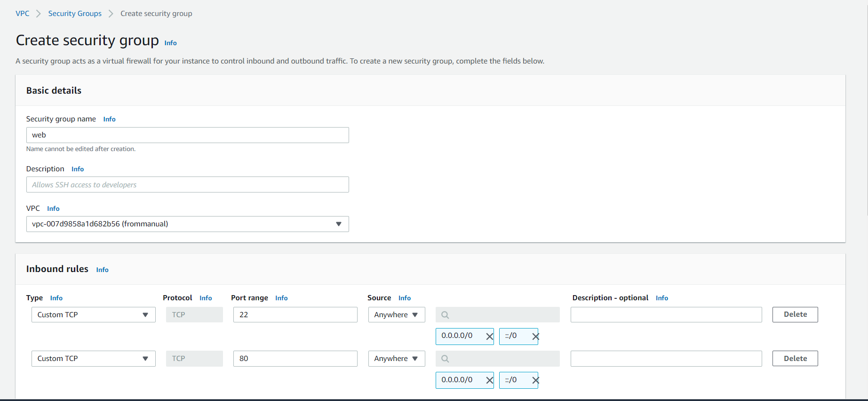
Task: Open the VPC selection dropdown
Action: click(188, 224)
